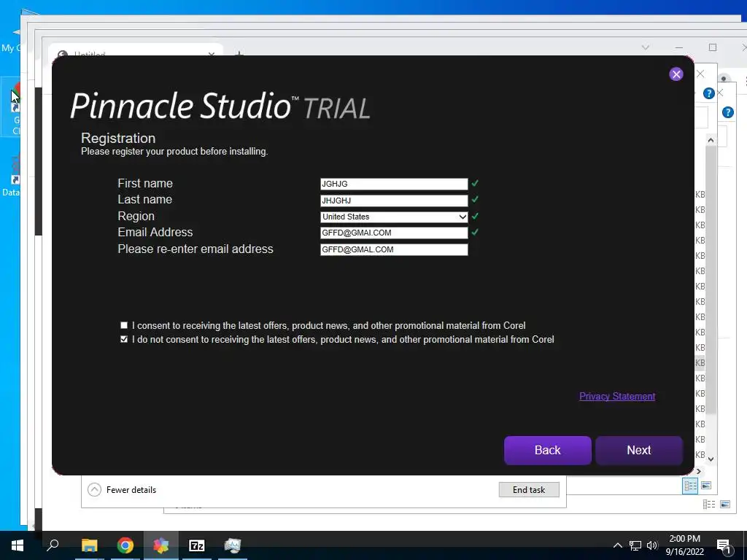This screenshot has width=747, height=560.
Task: Open network status tray icon
Action: [x=635, y=545]
